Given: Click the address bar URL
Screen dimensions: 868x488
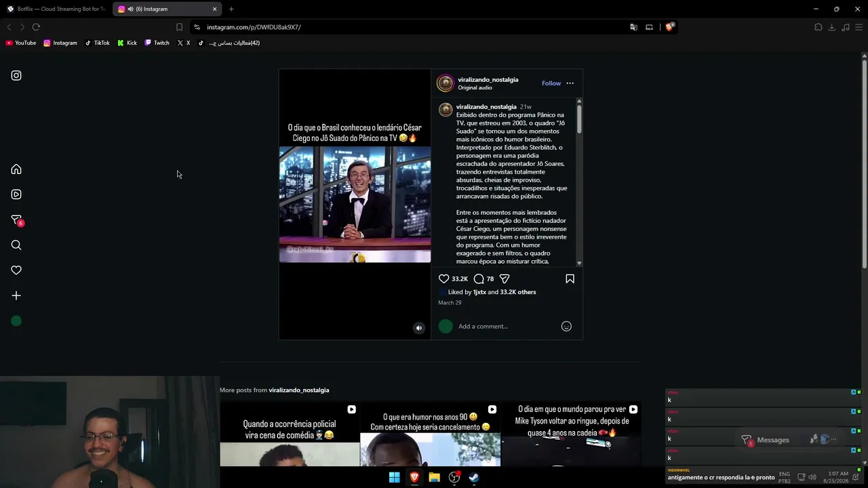Looking at the screenshot, I should pos(254,27).
